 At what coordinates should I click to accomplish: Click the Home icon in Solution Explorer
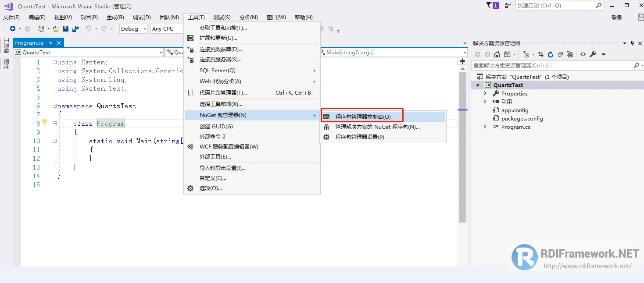pyautogui.click(x=497, y=55)
